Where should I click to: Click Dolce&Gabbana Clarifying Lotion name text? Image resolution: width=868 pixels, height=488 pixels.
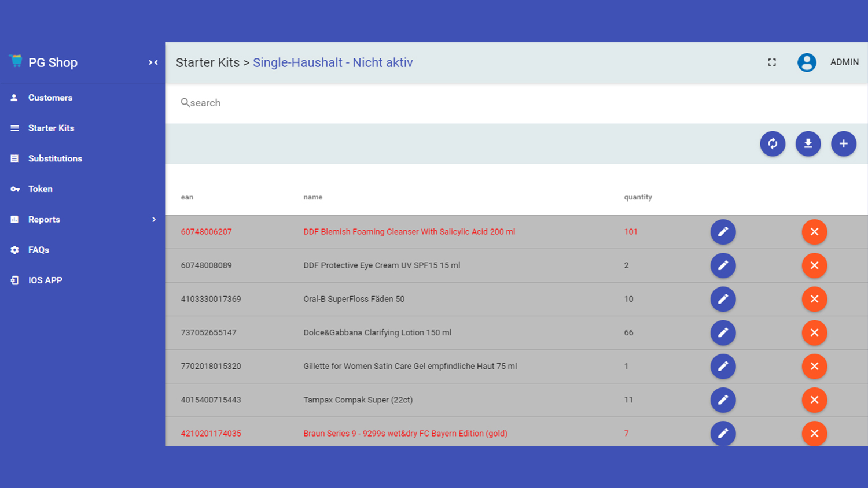(377, 332)
